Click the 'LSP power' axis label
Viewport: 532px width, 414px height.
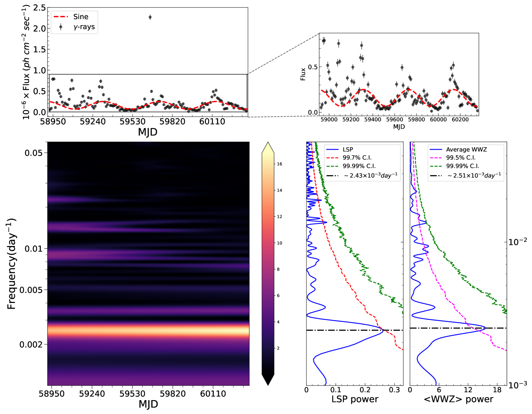tap(355, 399)
